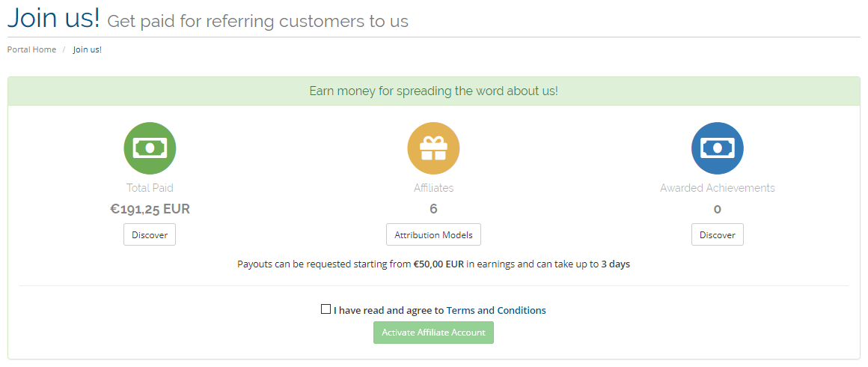Click the orange Affiliates gift icon
Image resolution: width=868 pixels, height=367 pixels.
point(433,148)
